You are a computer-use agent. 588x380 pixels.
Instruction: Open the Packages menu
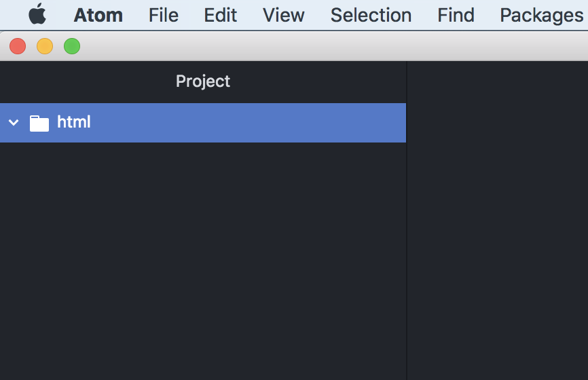tap(541, 15)
